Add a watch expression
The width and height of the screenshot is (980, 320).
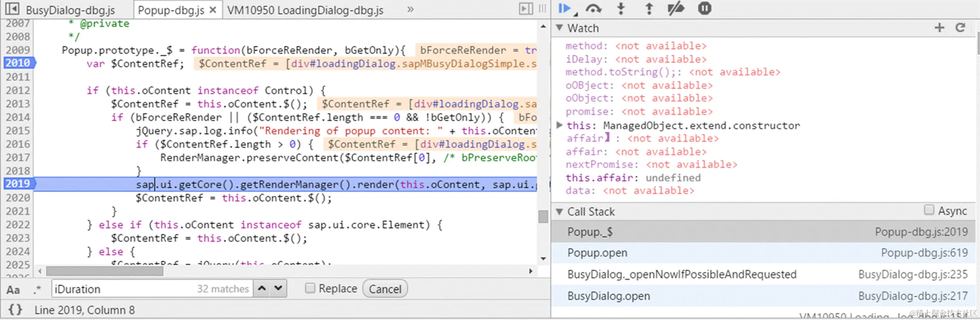[x=939, y=28]
